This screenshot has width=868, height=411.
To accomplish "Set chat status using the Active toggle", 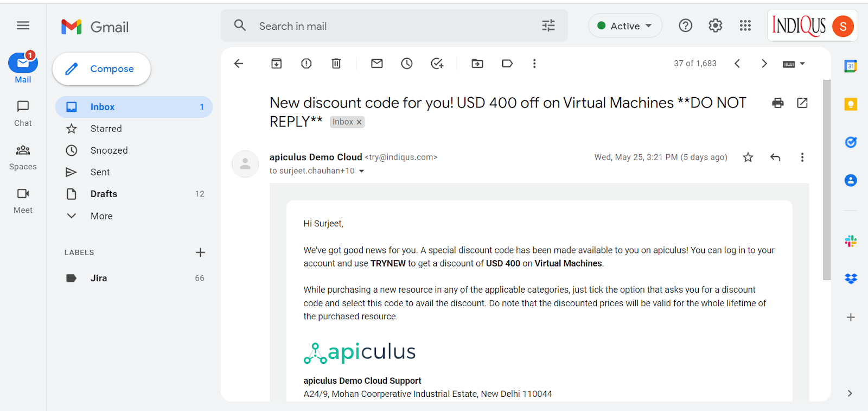I will coord(624,26).
